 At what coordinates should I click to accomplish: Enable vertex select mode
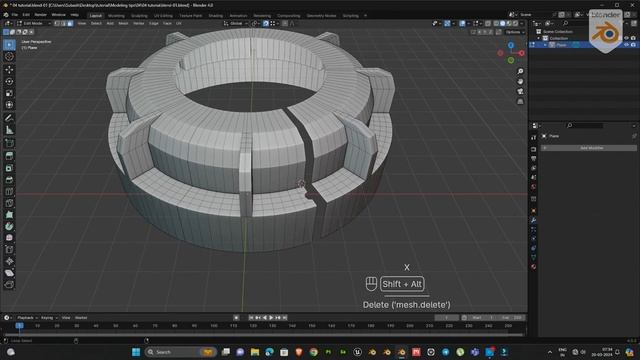(57, 24)
